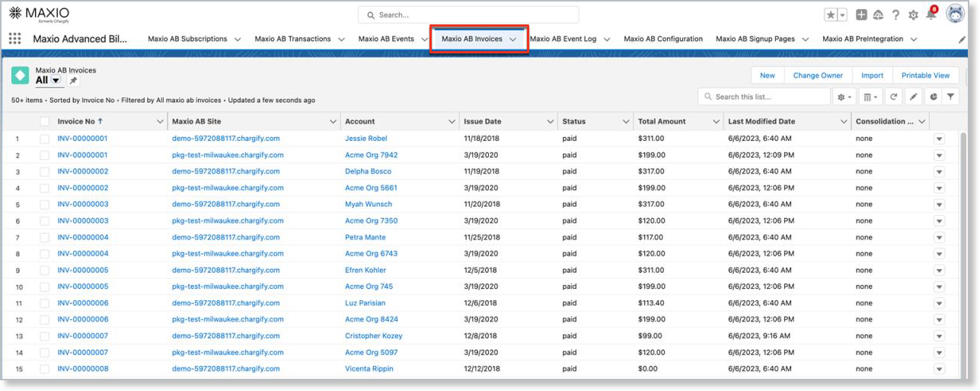Image resolution: width=980 pixels, height=391 pixels.
Task: Open the favorites list dropdown arrow
Action: click(842, 14)
